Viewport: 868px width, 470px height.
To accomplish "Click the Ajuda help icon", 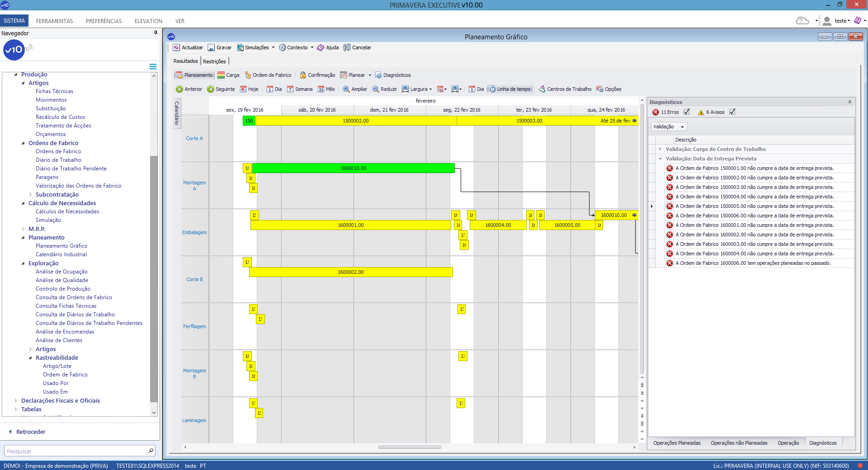I will pos(321,47).
